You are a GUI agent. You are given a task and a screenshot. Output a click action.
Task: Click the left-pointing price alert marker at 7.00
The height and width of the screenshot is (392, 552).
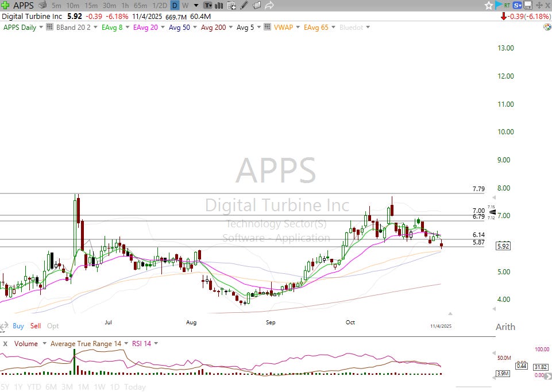pos(492,212)
